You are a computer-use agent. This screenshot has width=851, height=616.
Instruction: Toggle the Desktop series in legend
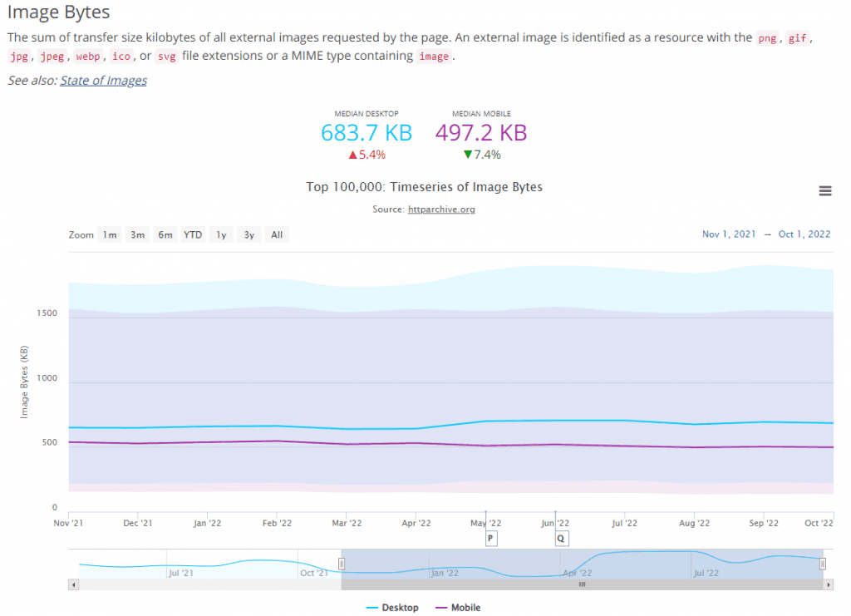392,608
